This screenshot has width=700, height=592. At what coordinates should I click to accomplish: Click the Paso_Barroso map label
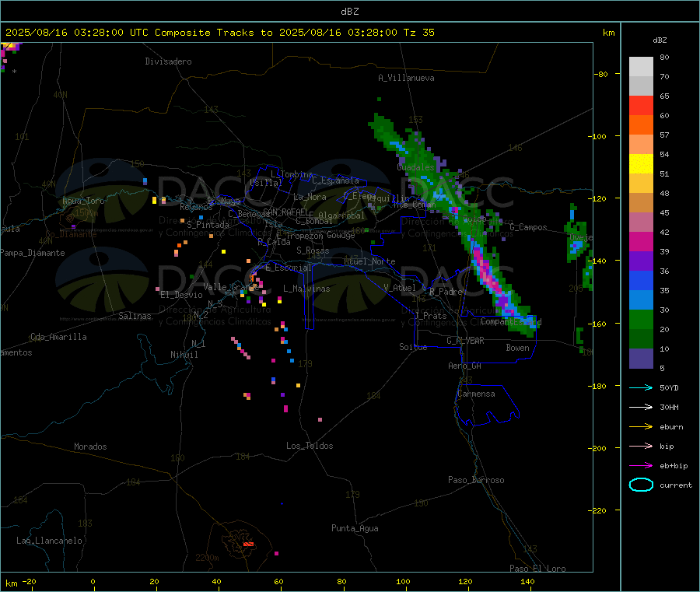(x=476, y=481)
